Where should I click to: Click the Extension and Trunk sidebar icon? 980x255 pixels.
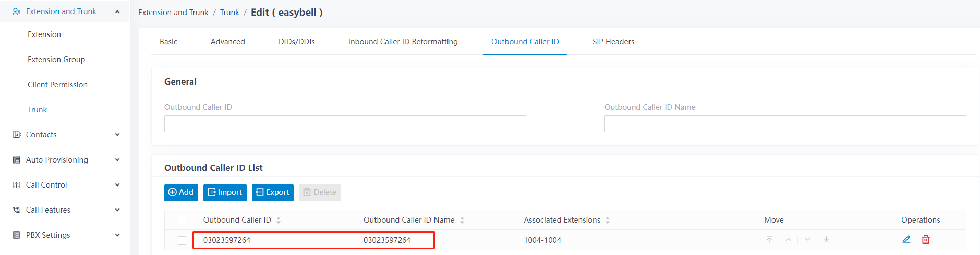[17, 11]
